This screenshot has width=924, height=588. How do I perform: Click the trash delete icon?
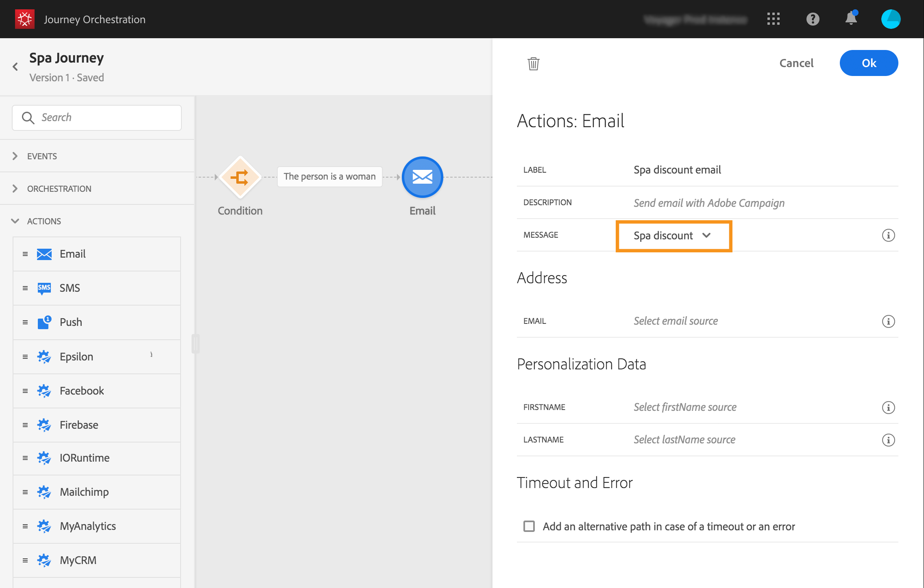[x=533, y=64]
